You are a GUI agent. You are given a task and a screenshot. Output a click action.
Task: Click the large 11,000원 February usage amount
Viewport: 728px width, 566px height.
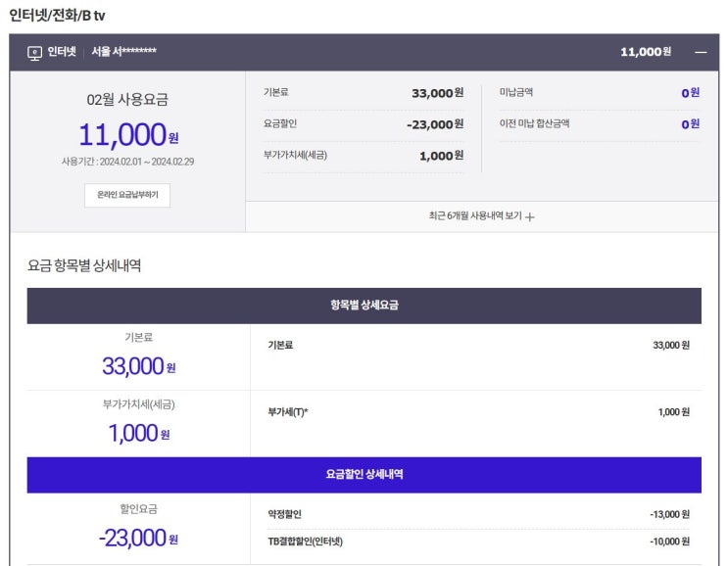(128, 134)
